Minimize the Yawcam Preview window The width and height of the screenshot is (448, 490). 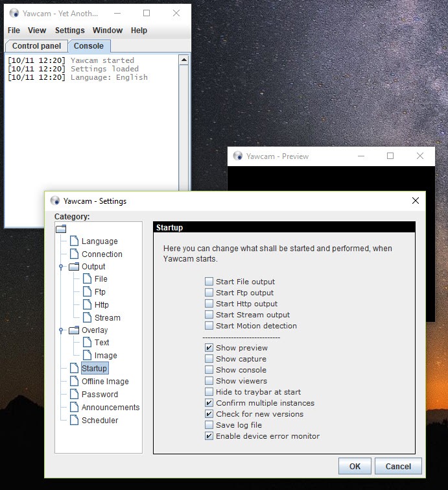point(361,156)
